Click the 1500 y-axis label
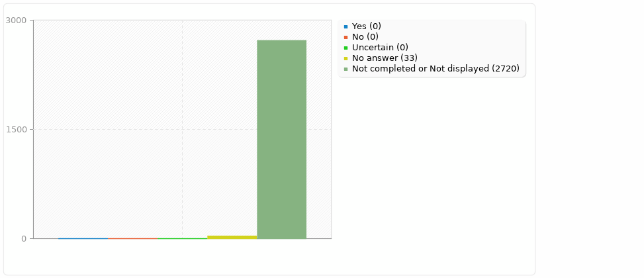The image size is (644, 278). click(16, 130)
